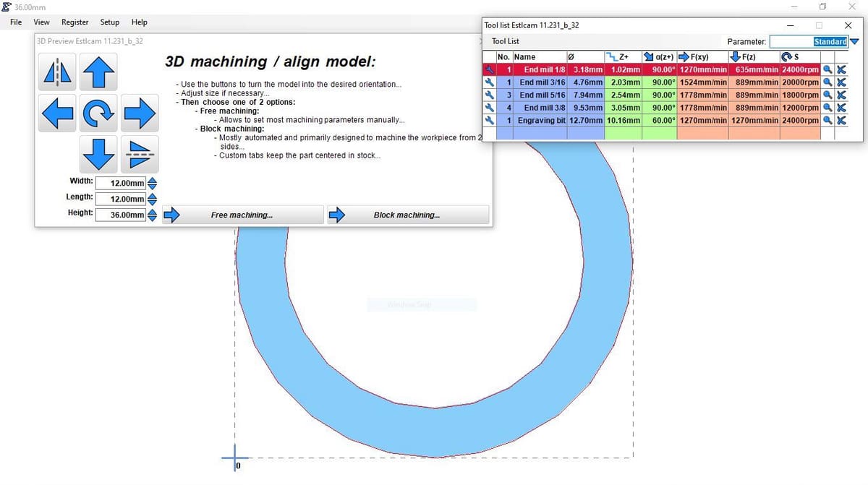Adjust the Width value with its stepper arrows
Image resolution: width=868 pixels, height=485 pixels.
coord(152,184)
